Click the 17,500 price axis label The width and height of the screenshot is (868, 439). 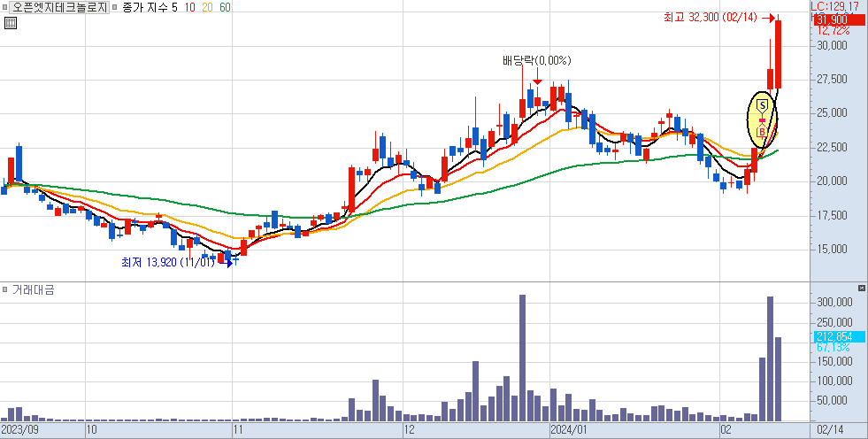tap(832, 216)
